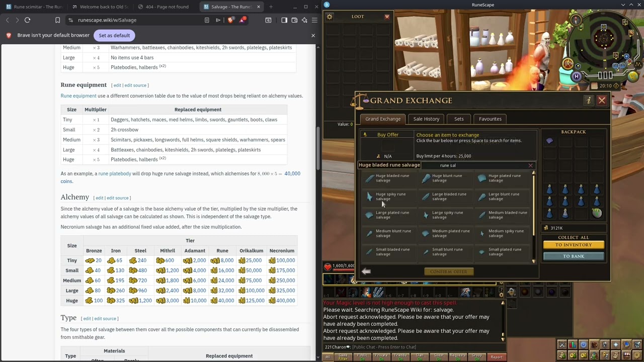Toggle the Clan chat filter

click(420, 357)
